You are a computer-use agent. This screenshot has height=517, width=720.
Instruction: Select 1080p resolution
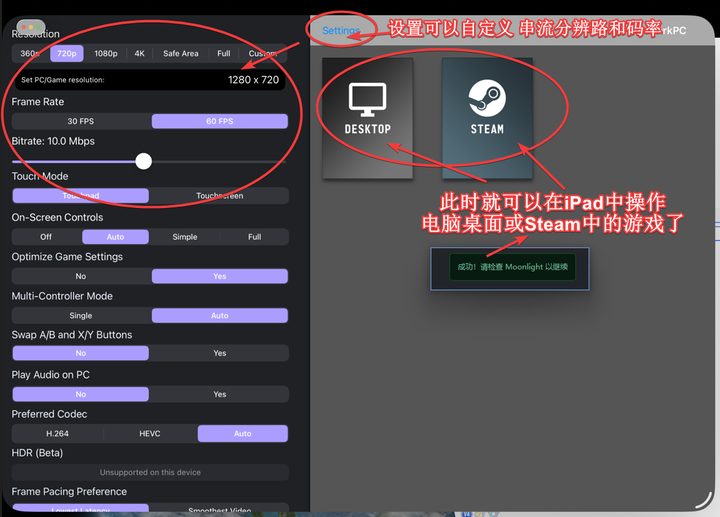(x=106, y=53)
